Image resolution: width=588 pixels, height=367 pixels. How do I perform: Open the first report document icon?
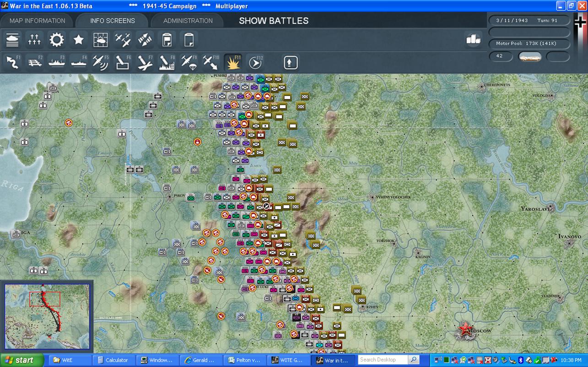tap(167, 40)
